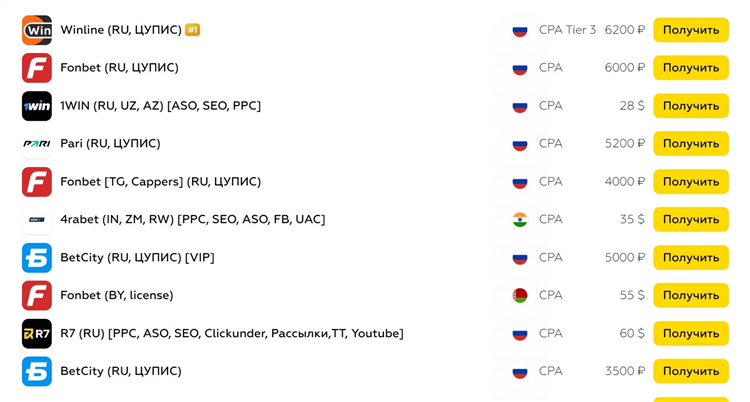This screenshot has width=750, height=402.
Task: Click the Pari logo icon
Action: [x=37, y=144]
